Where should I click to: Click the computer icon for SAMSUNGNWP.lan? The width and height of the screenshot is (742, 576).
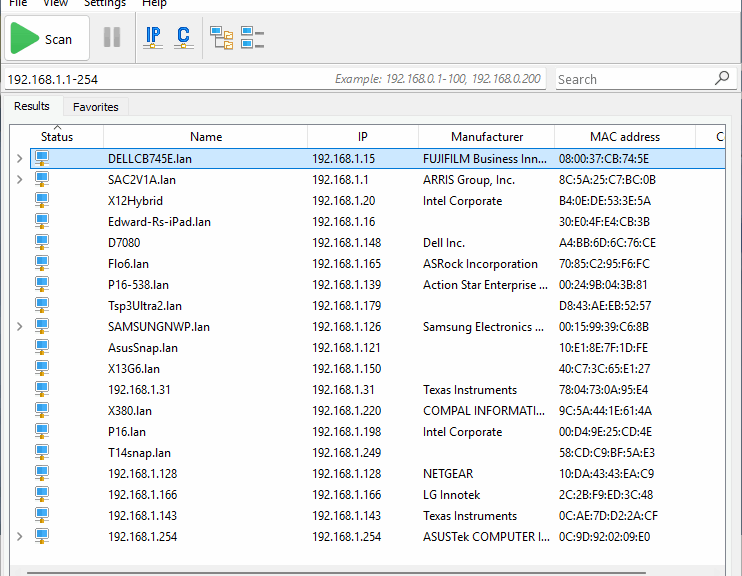tap(42, 326)
